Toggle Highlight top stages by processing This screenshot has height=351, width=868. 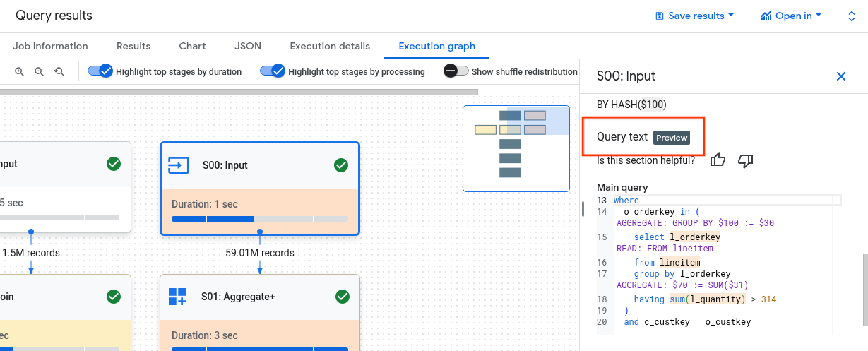click(x=273, y=71)
